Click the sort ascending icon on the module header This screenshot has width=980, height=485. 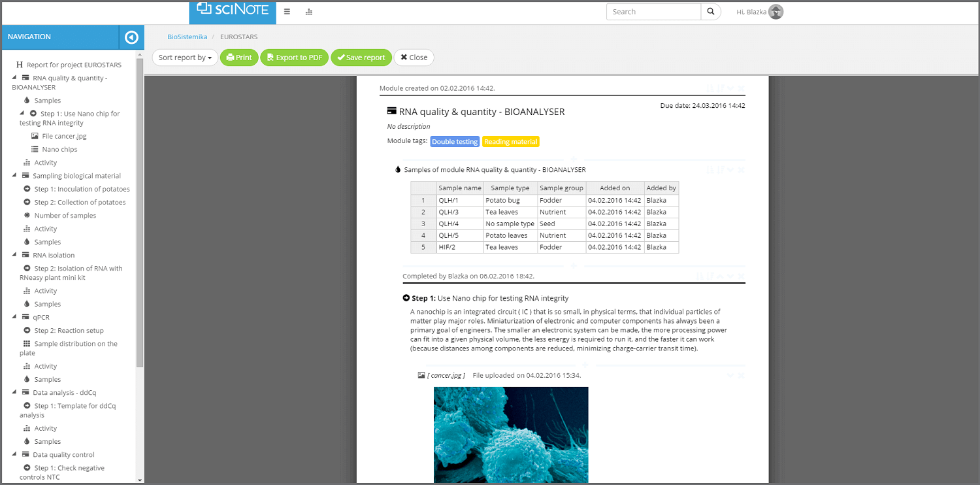point(709,88)
